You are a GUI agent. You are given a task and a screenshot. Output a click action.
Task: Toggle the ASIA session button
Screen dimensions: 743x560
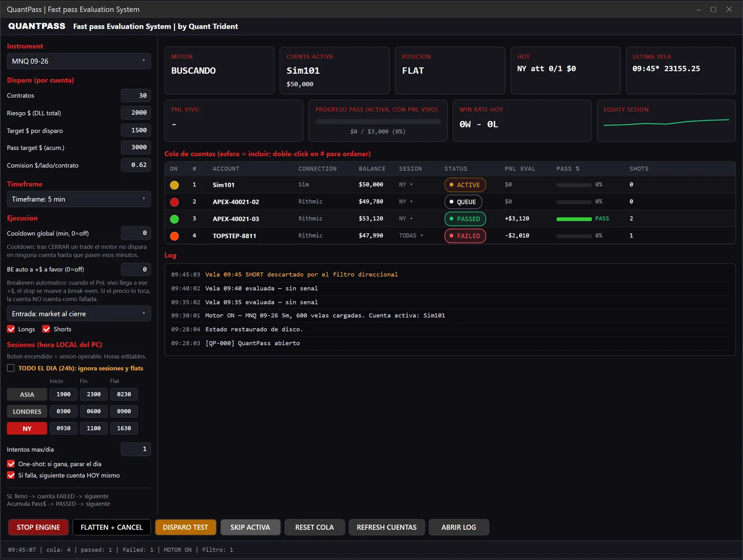coord(27,394)
